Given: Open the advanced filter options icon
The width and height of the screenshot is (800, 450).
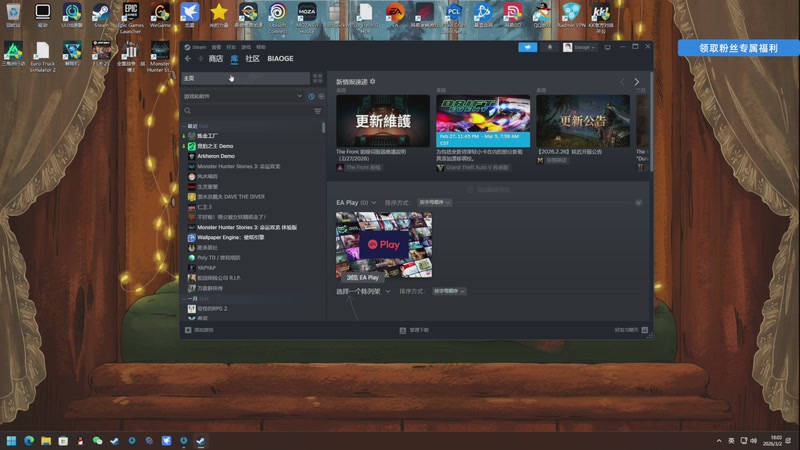Looking at the screenshot, I should (x=317, y=111).
